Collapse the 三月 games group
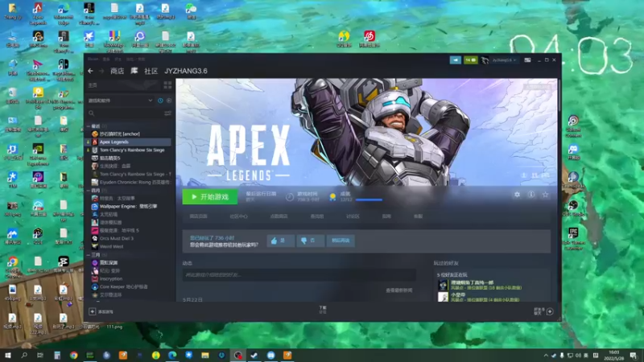 click(x=89, y=255)
